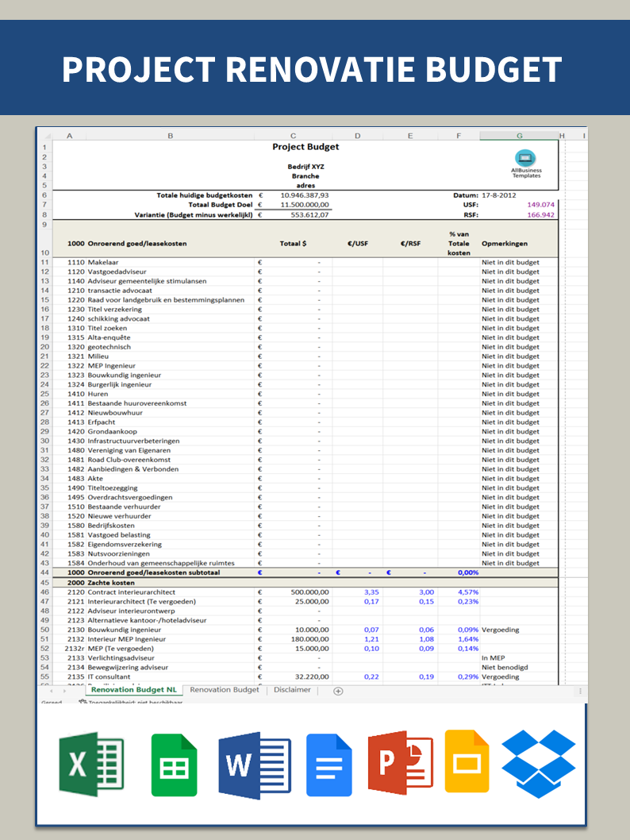Click the Bedrijf XYZ cell
630x840 pixels.
[x=305, y=167]
